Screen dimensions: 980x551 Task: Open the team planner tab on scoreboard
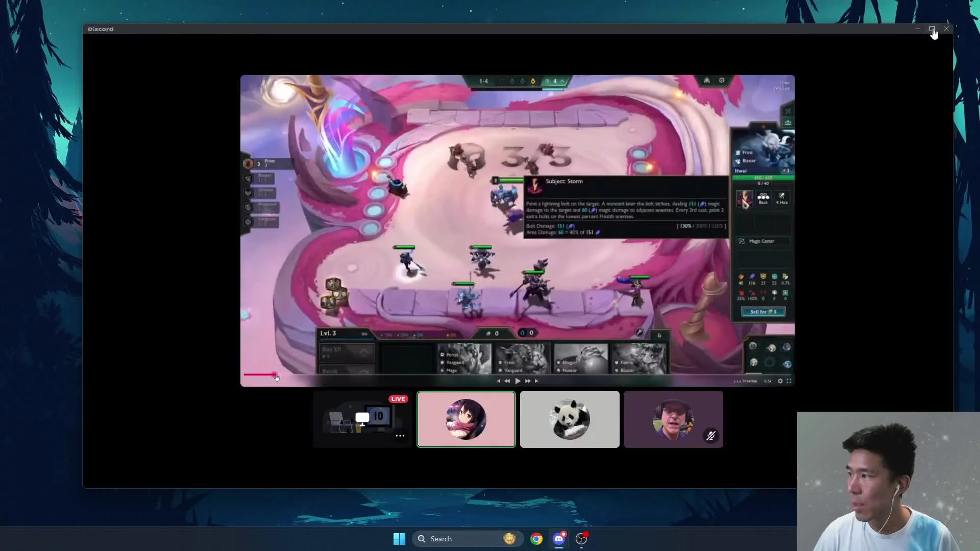click(x=788, y=122)
